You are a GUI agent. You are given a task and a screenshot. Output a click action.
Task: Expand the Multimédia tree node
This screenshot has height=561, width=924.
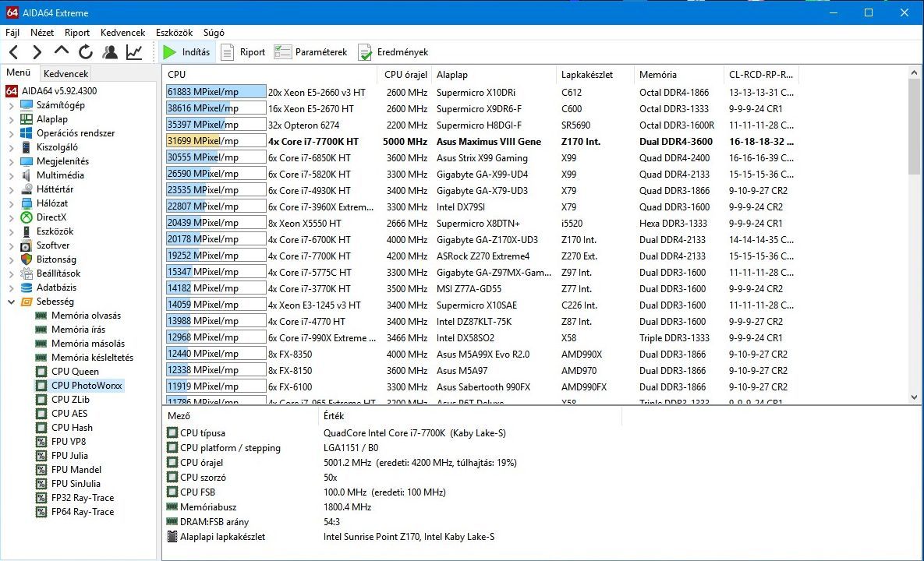tap(11, 175)
